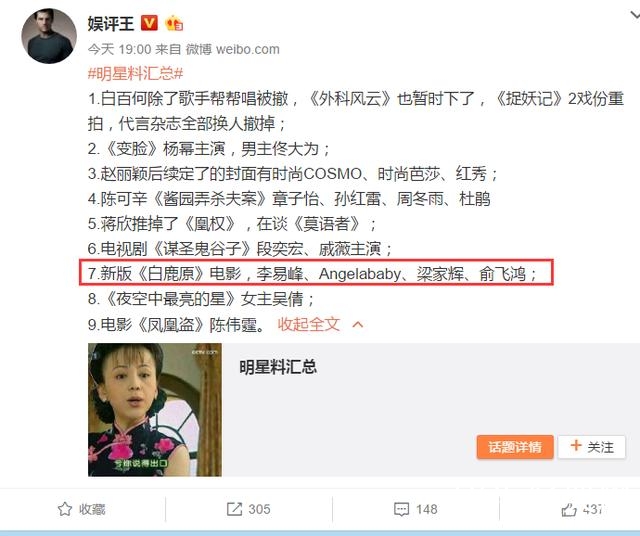Open the weibo.com source link
The image size is (640, 536).
(x=248, y=49)
